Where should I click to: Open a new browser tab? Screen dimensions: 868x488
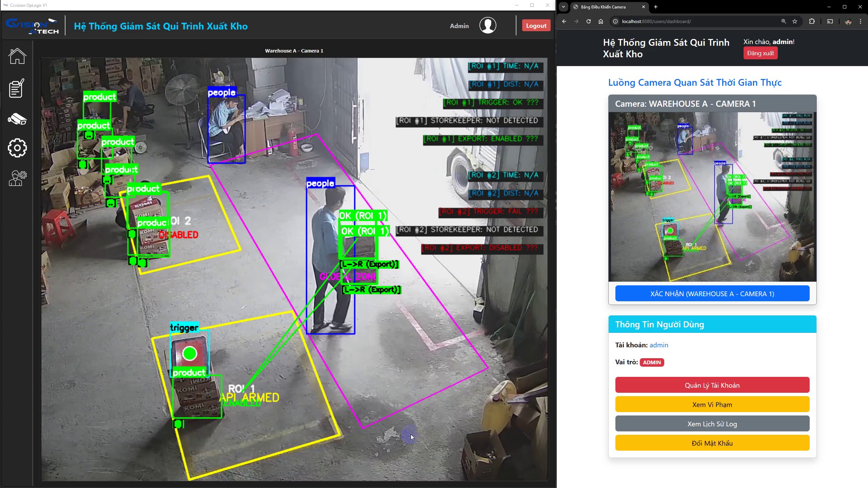point(656,7)
